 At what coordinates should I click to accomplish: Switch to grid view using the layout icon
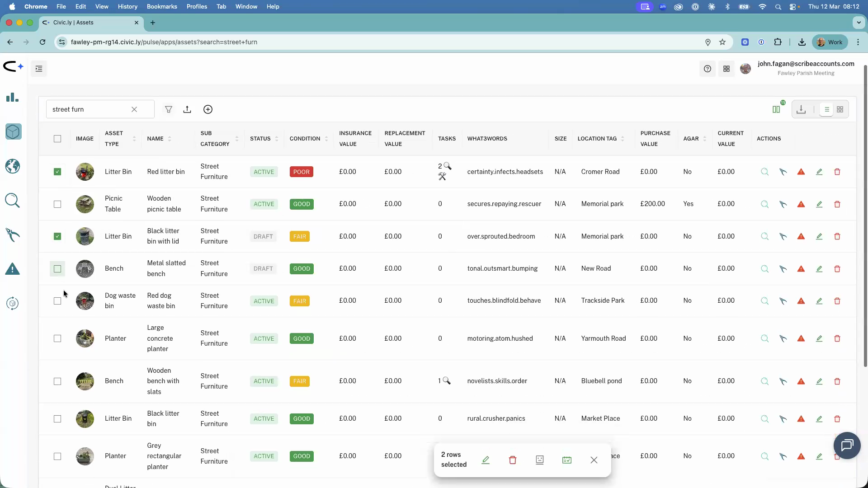tap(840, 109)
